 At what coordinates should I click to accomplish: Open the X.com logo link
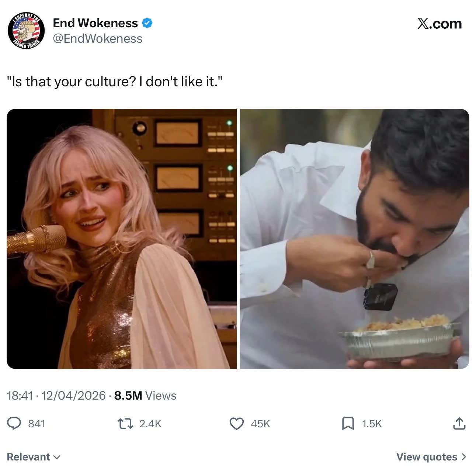(x=439, y=24)
